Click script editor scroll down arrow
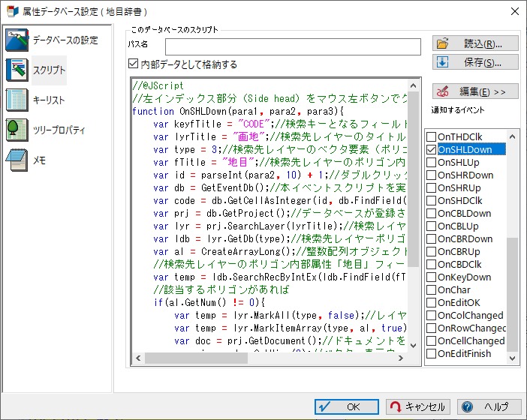The width and height of the screenshot is (527, 420). coord(414,346)
